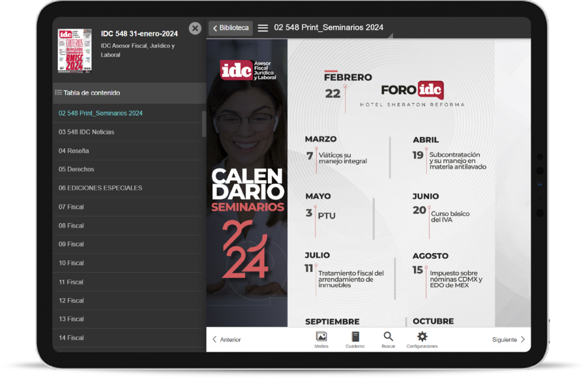588x379 pixels.
Task: Open '06 EDICIONES ESPECIALES' entry
Action: pos(128,188)
